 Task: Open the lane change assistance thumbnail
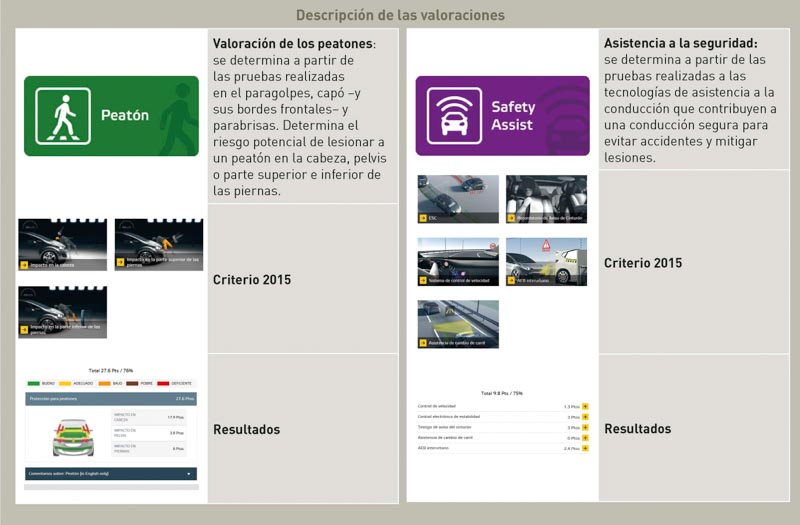coord(458,324)
